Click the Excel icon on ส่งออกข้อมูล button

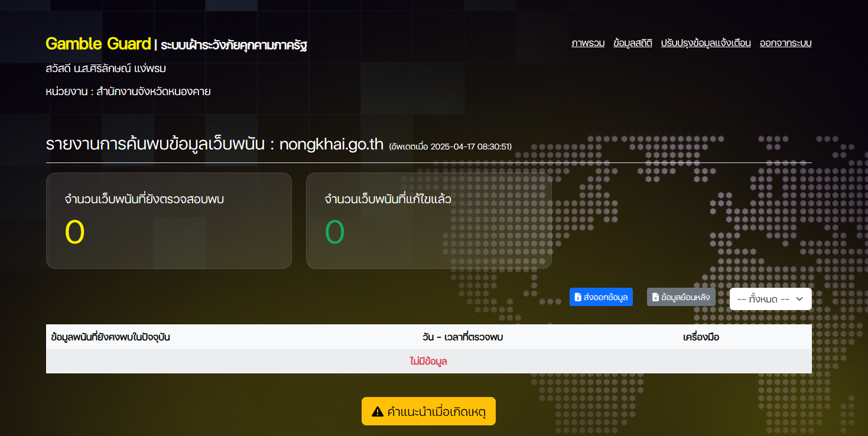coord(578,297)
